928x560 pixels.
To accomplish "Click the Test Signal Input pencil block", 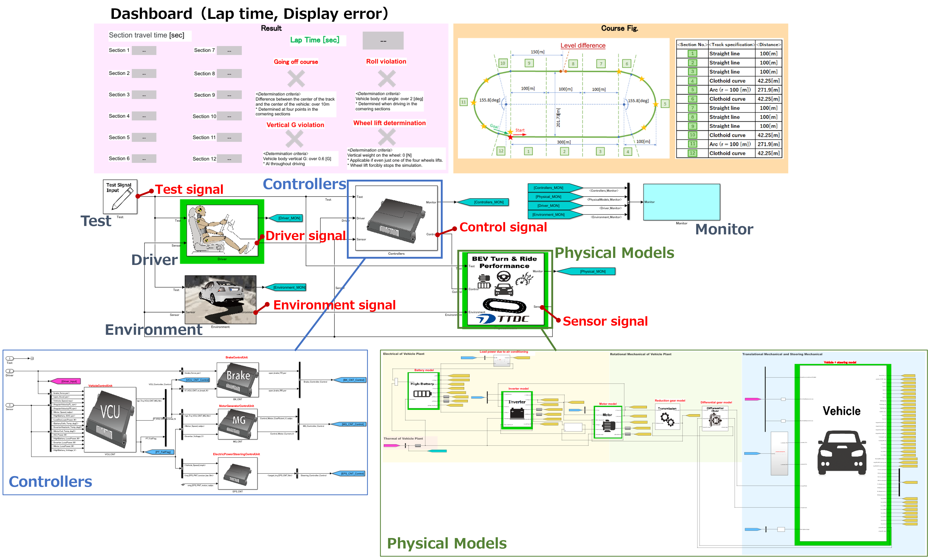I will tap(120, 196).
